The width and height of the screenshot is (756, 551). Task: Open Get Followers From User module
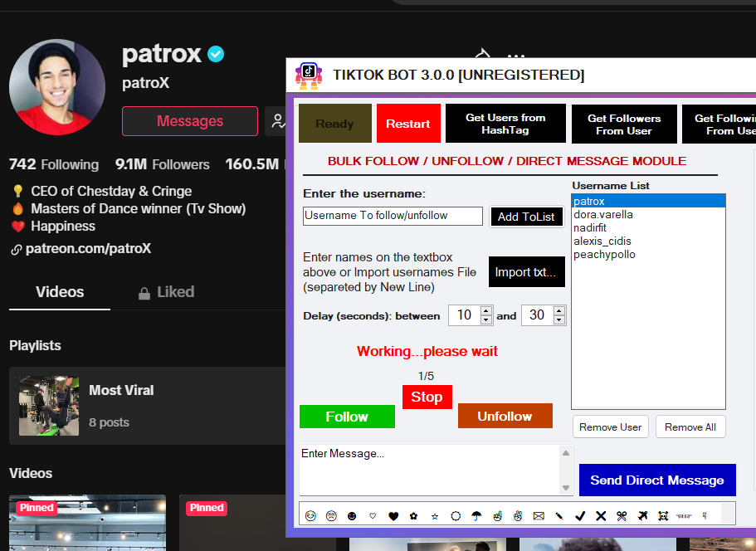[624, 124]
